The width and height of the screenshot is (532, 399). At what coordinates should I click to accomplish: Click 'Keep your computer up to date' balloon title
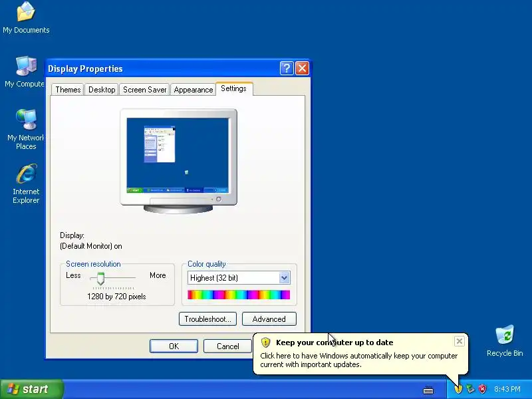pyautogui.click(x=334, y=342)
